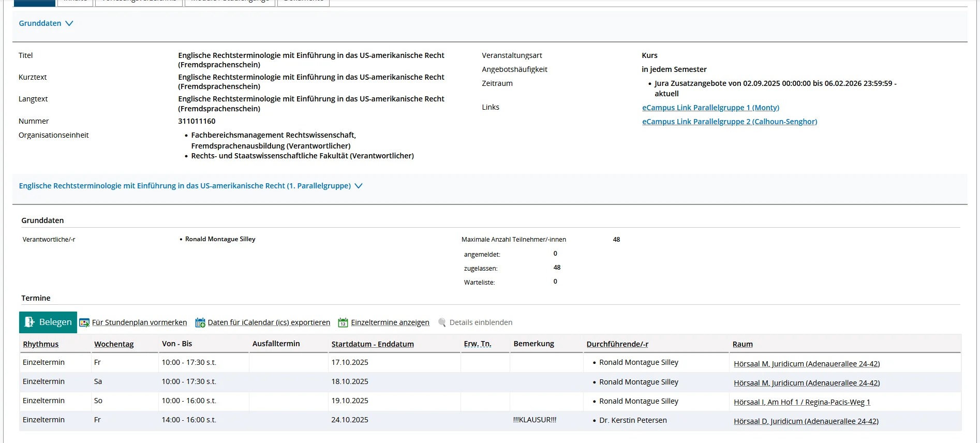Click the Details einblenden magnifier icon
This screenshot has width=980, height=443.
[442, 322]
